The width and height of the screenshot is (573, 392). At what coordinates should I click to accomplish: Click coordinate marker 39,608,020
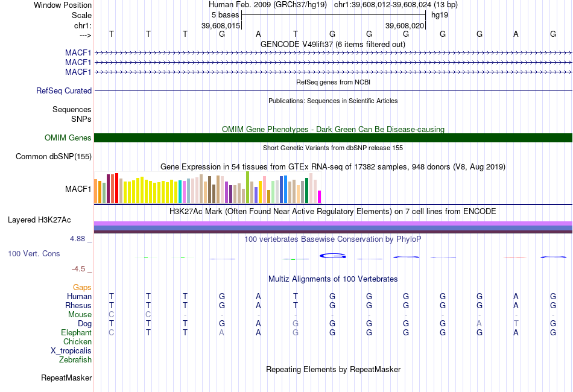pyautogui.click(x=405, y=25)
